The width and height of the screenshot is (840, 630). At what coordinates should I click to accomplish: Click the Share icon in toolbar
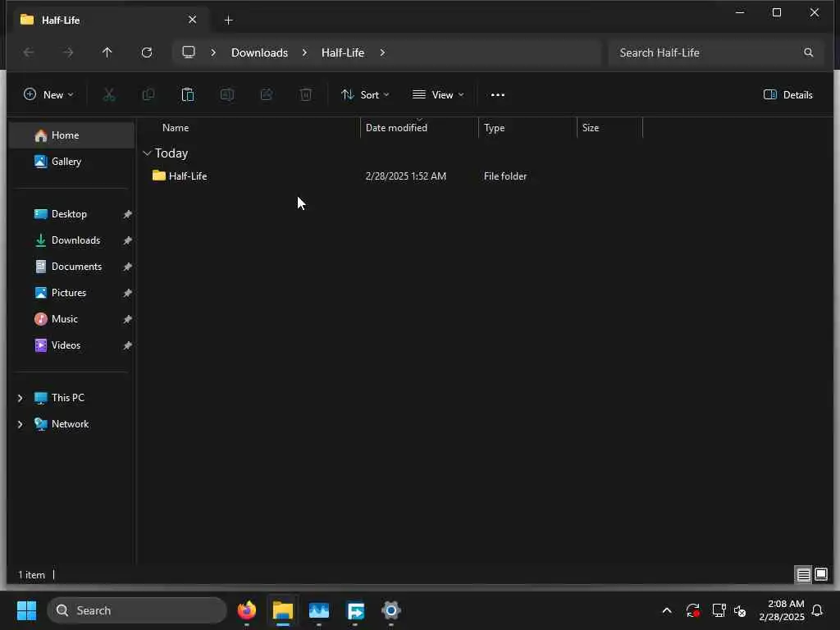[x=267, y=95]
